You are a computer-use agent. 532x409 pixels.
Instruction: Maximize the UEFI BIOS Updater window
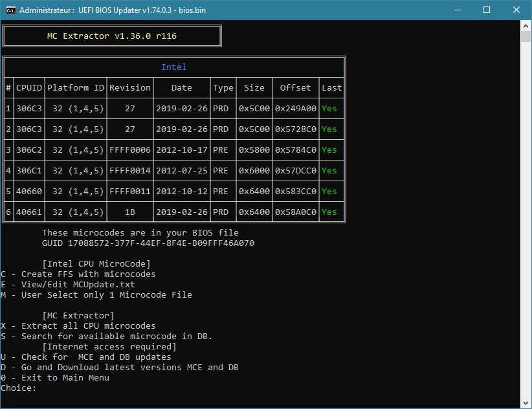(x=487, y=10)
